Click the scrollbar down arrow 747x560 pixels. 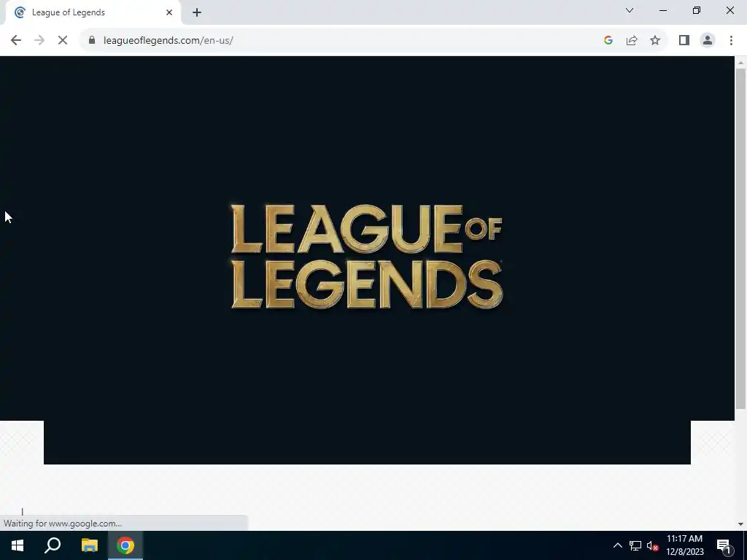pos(740,524)
